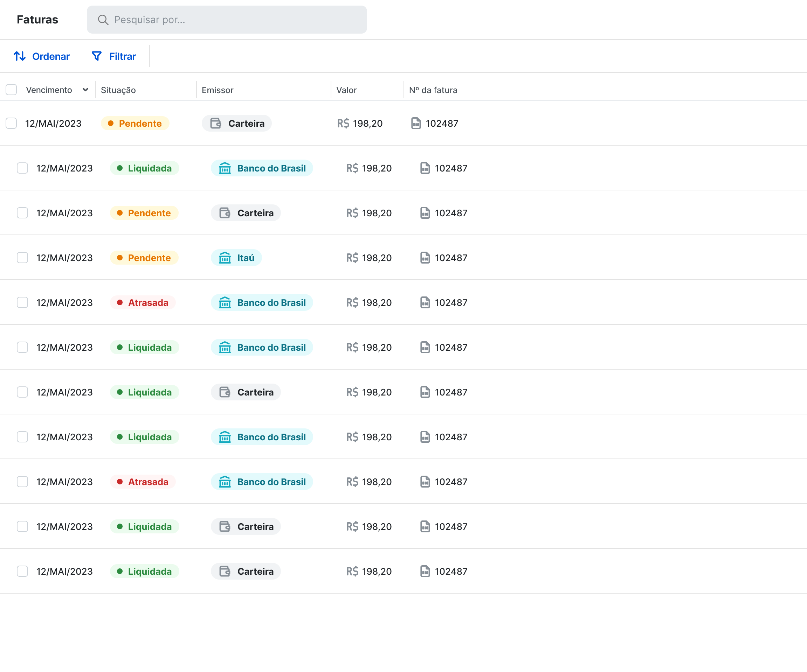
Task: Click the Carteira chip in the last row
Action: [246, 572]
